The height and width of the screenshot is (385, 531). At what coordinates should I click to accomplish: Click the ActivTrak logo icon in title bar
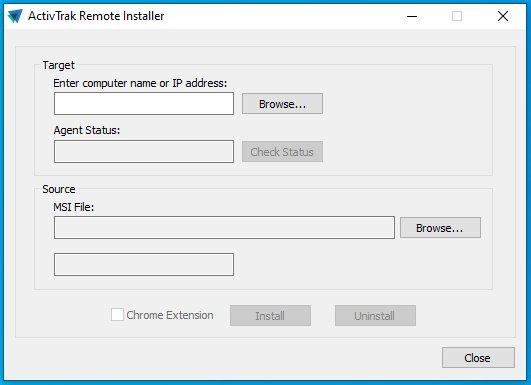[x=15, y=16]
